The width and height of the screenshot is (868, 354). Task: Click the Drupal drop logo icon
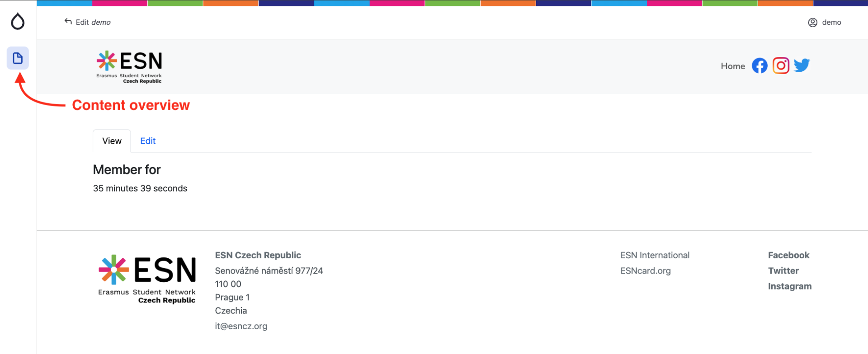click(x=18, y=21)
